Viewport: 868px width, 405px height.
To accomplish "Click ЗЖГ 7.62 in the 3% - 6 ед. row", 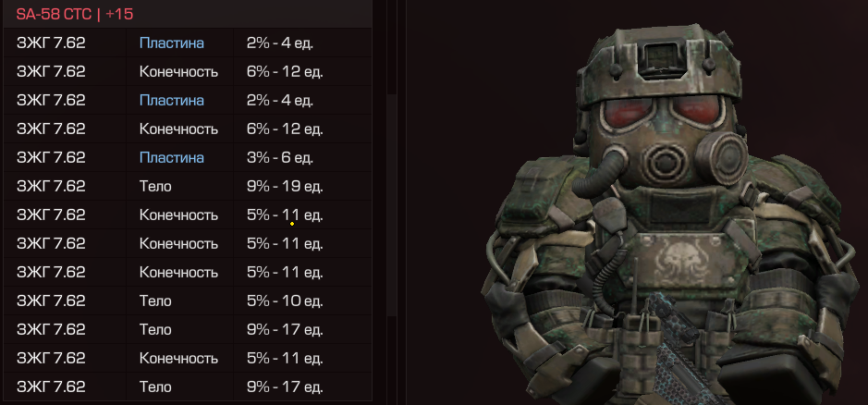I will pyautogui.click(x=51, y=157).
